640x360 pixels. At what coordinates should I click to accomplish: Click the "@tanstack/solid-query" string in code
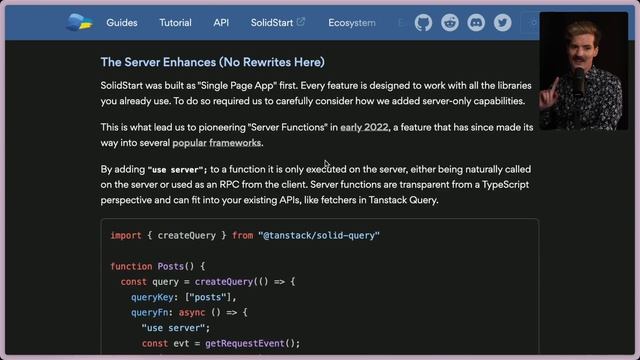[319, 236]
